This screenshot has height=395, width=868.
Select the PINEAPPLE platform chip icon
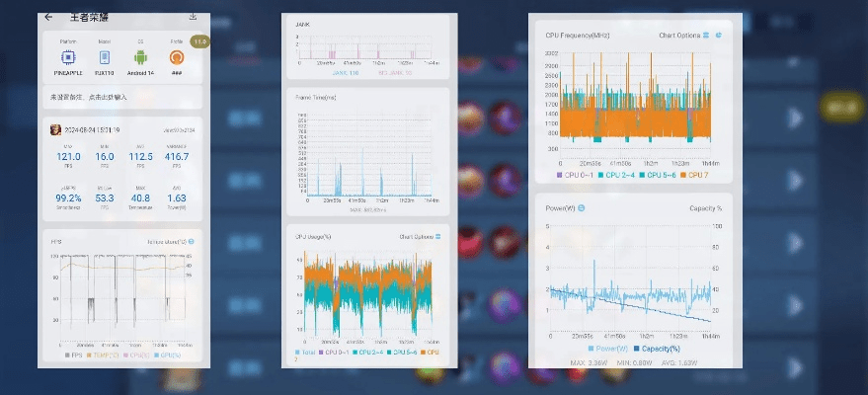tap(69, 56)
